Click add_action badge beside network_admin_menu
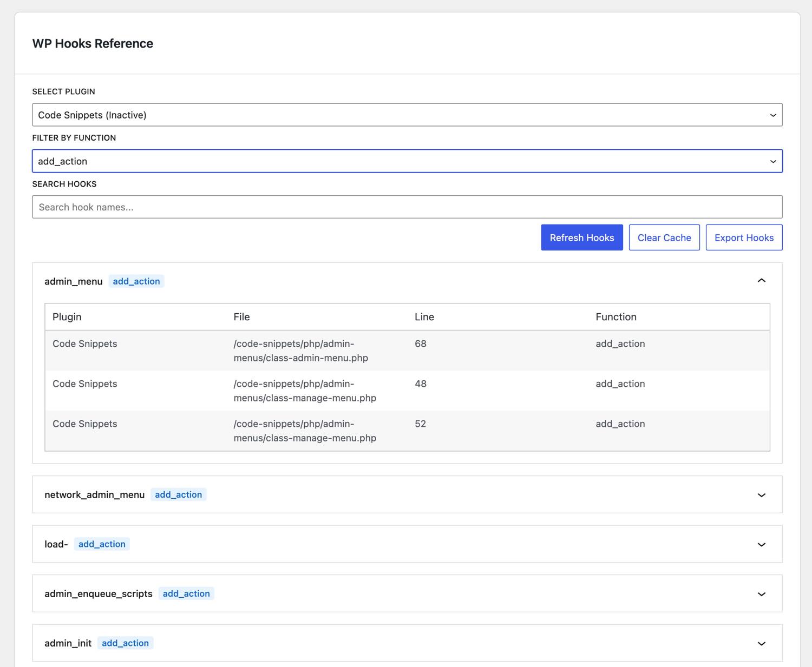Image resolution: width=812 pixels, height=667 pixels. [x=179, y=494]
